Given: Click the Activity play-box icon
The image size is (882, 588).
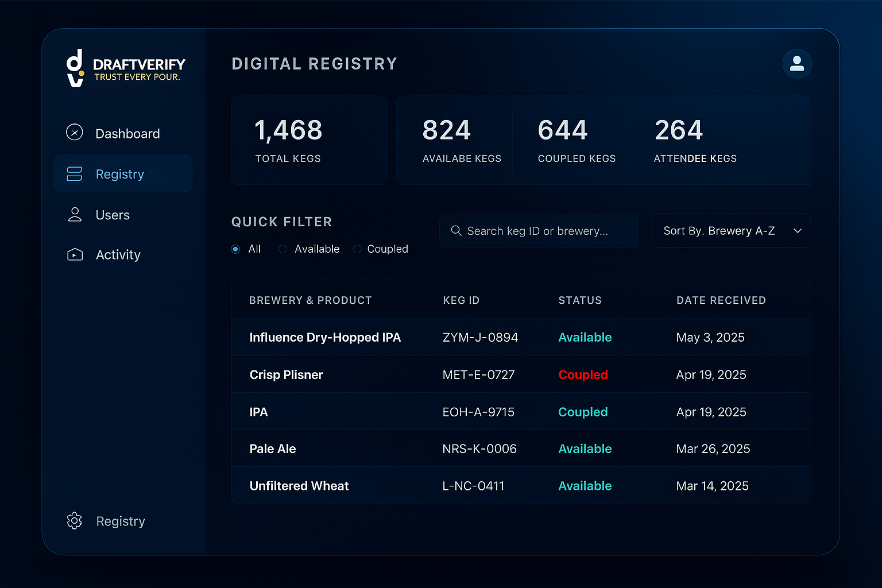Looking at the screenshot, I should click(x=75, y=254).
